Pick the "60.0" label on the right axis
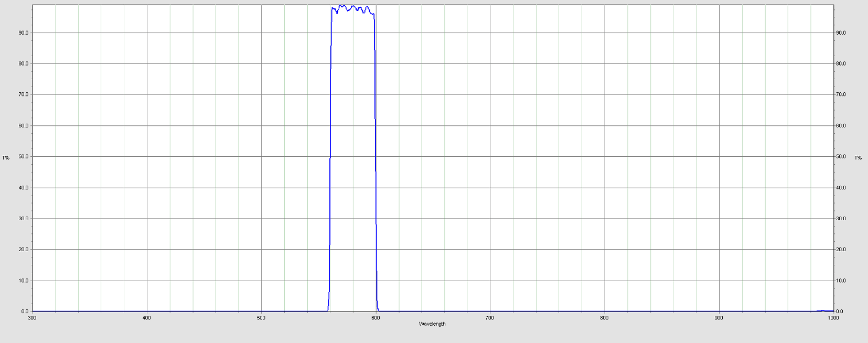868x343 pixels. pyautogui.click(x=841, y=126)
